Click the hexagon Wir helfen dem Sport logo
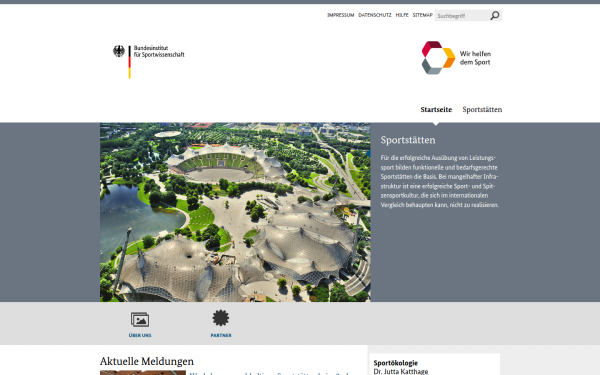This screenshot has width=600, height=375. click(x=438, y=58)
